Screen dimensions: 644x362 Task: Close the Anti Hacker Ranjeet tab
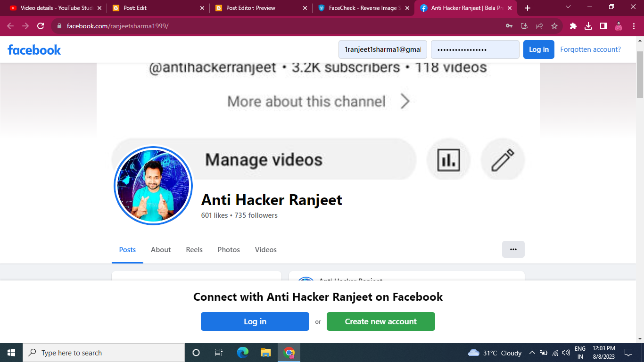[510, 8]
